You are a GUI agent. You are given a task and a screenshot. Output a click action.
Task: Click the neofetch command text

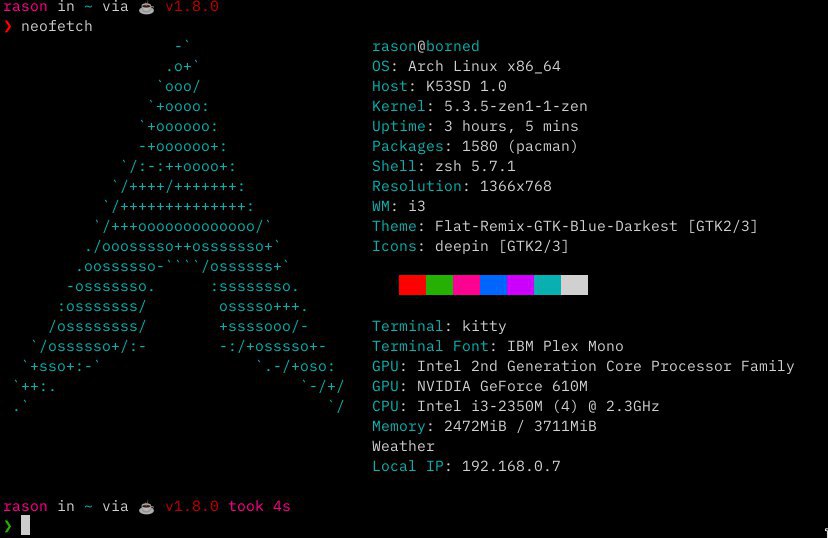pyautogui.click(x=57, y=26)
